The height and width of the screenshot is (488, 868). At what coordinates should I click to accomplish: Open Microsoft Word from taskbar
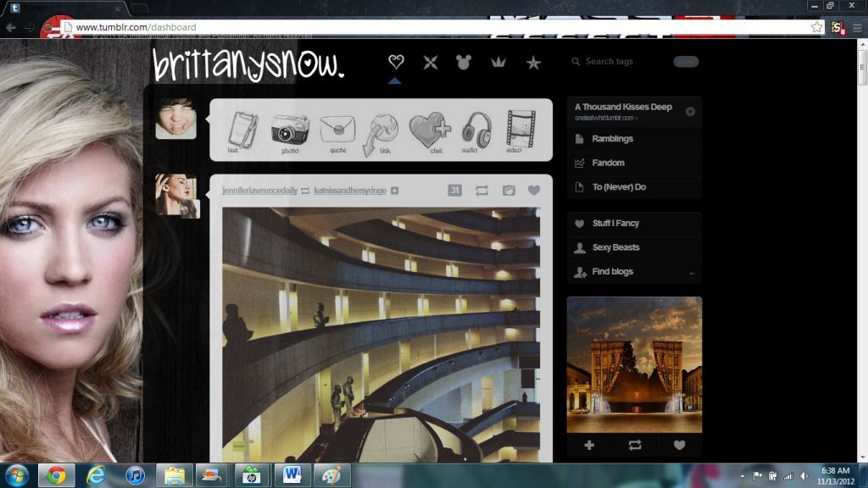[292, 475]
